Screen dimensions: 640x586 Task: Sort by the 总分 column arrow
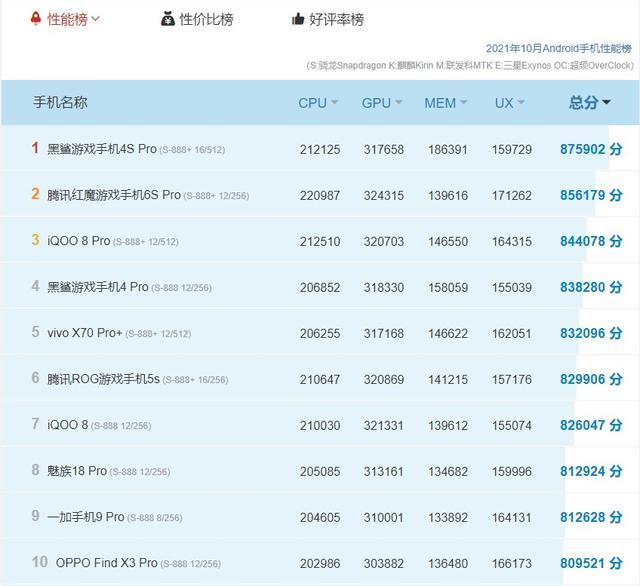[x=607, y=102]
